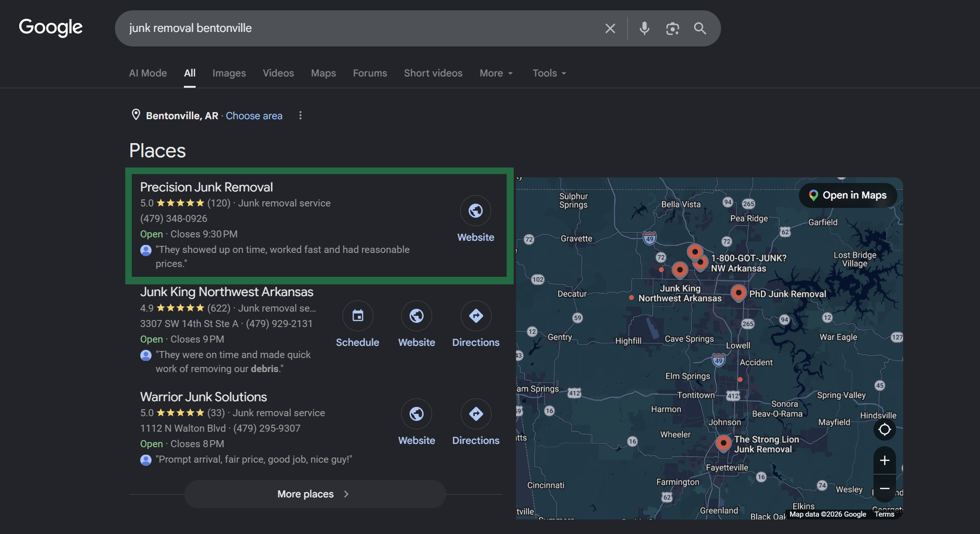Open Precision Junk Removal website globe icon
980x534 pixels.
475,211
